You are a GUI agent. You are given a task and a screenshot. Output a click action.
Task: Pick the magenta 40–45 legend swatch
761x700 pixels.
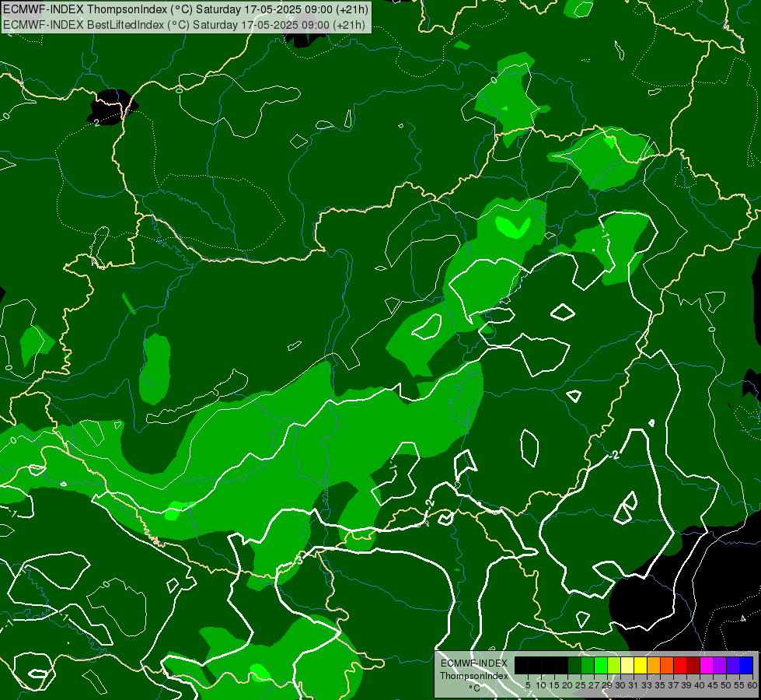point(707,665)
